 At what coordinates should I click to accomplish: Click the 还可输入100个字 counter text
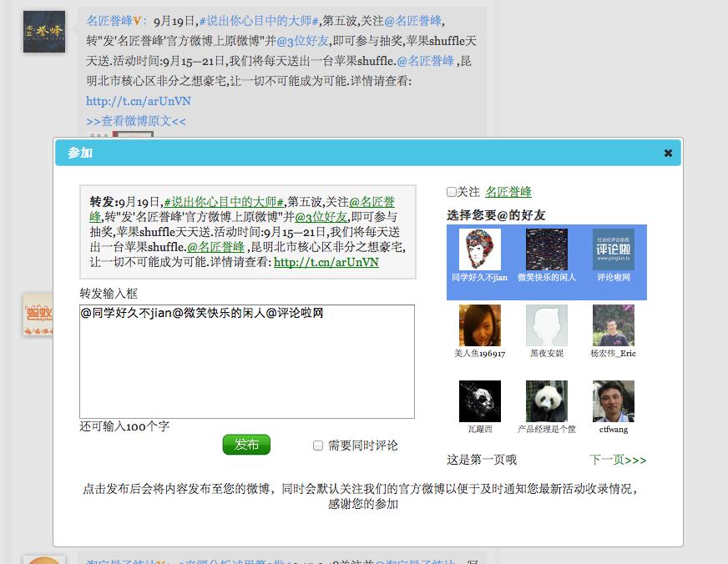click(124, 426)
